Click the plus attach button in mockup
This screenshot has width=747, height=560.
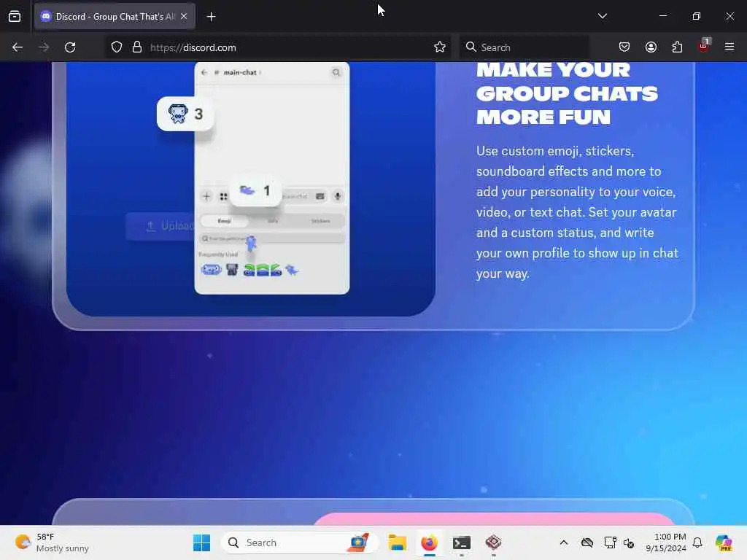tap(206, 196)
